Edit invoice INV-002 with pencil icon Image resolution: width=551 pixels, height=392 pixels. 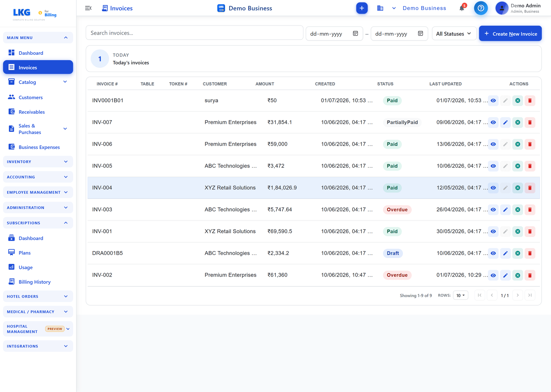505,275
